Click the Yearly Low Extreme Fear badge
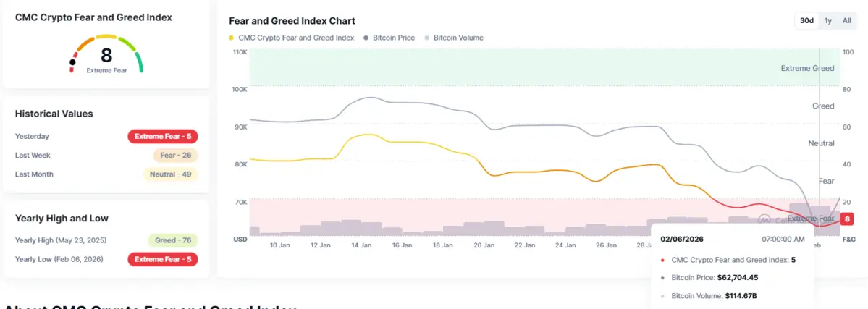Viewport: 868px width, 309px height. click(162, 259)
